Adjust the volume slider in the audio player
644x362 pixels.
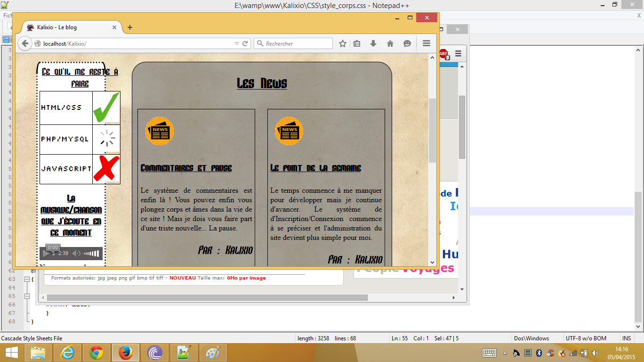(91, 253)
